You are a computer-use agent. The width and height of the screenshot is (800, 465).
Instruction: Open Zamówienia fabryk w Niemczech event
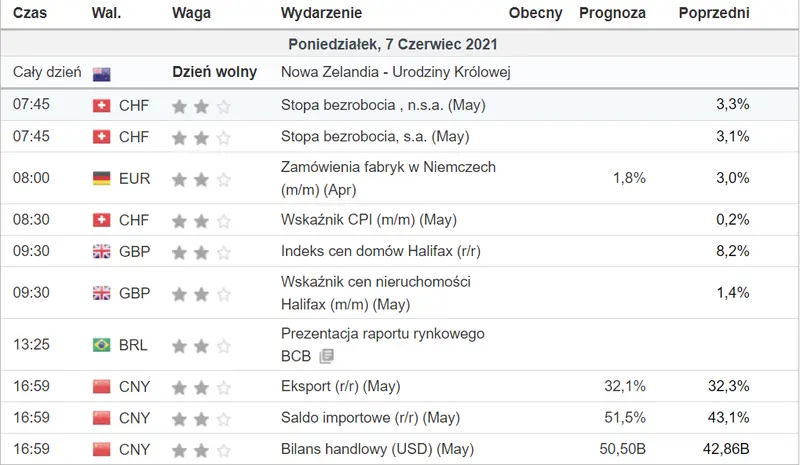point(388,178)
